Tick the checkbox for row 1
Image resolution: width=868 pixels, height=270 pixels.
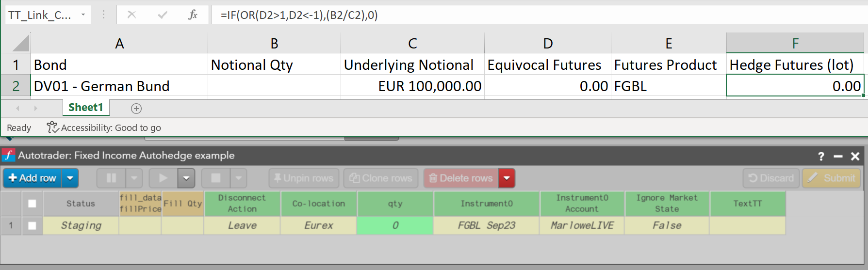coord(32,225)
